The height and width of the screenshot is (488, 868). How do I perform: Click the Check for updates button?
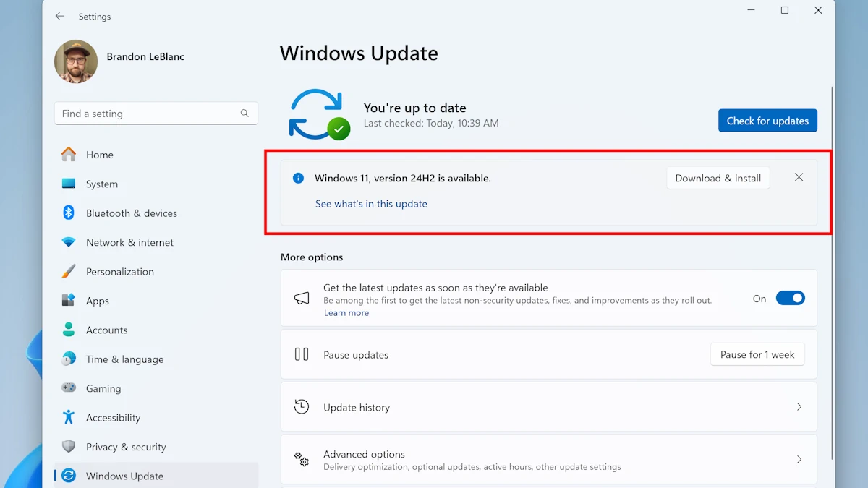tap(767, 121)
